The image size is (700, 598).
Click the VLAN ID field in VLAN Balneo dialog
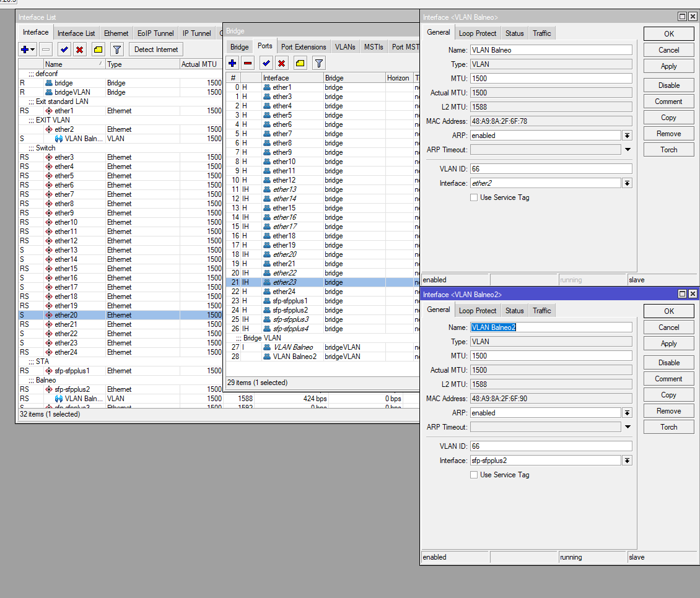(x=551, y=169)
